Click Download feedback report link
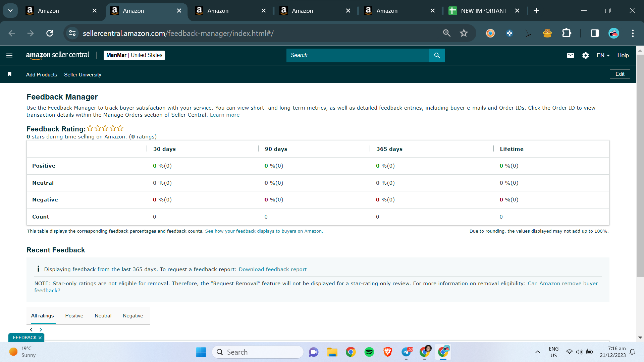This screenshot has width=644, height=362. [273, 269]
